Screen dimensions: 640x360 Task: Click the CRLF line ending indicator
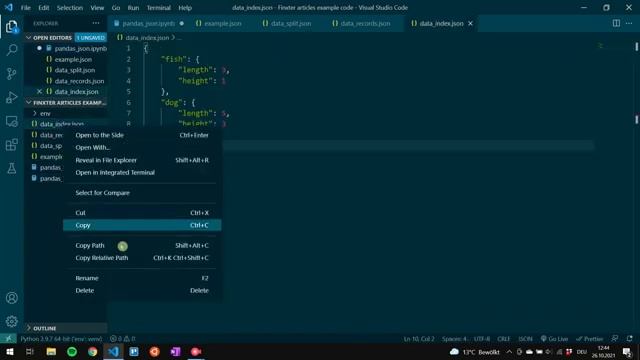[504, 339]
